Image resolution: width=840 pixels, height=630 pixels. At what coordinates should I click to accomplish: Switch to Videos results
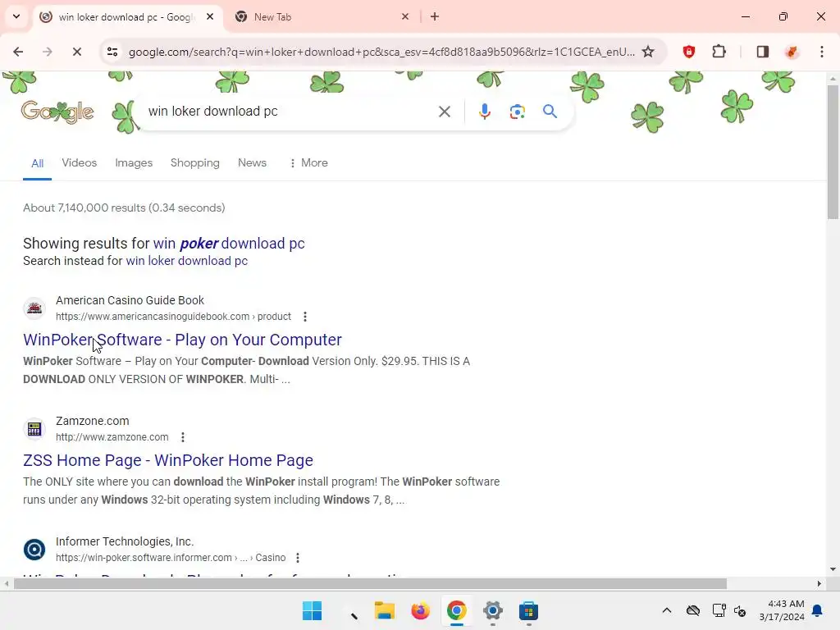point(80,163)
